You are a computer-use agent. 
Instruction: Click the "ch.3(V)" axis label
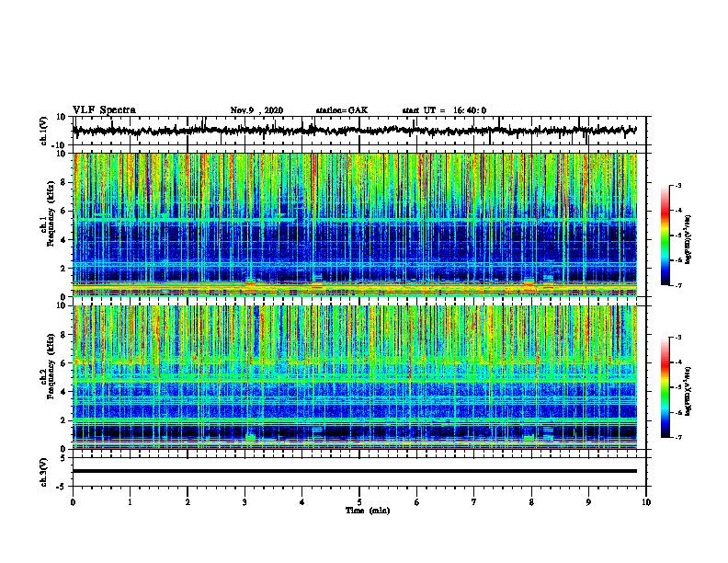[x=44, y=472]
